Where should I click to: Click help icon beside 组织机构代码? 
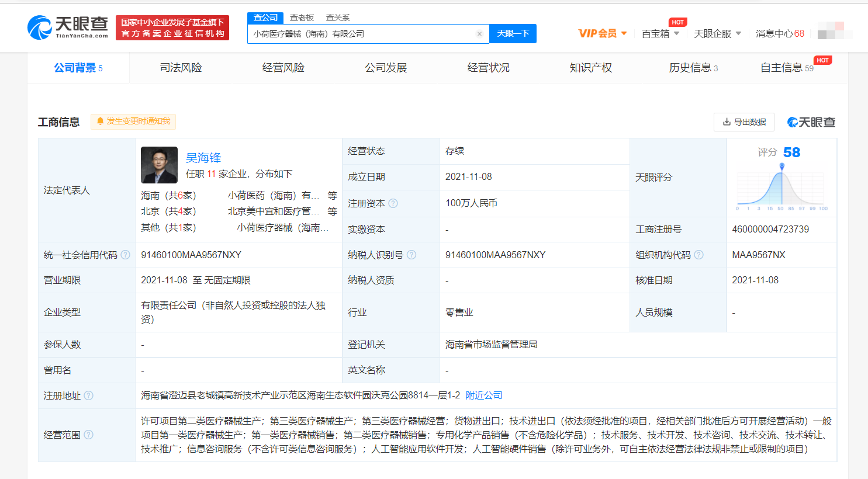point(698,255)
